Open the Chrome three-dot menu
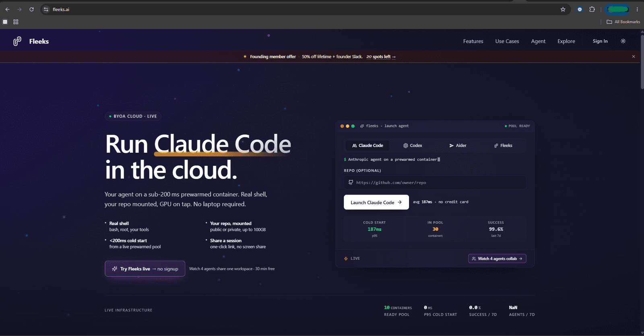The width and height of the screenshot is (644, 336). (637, 9)
